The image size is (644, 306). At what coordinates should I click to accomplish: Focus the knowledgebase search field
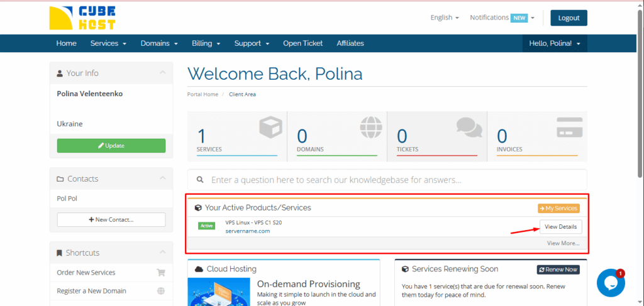[396, 180]
